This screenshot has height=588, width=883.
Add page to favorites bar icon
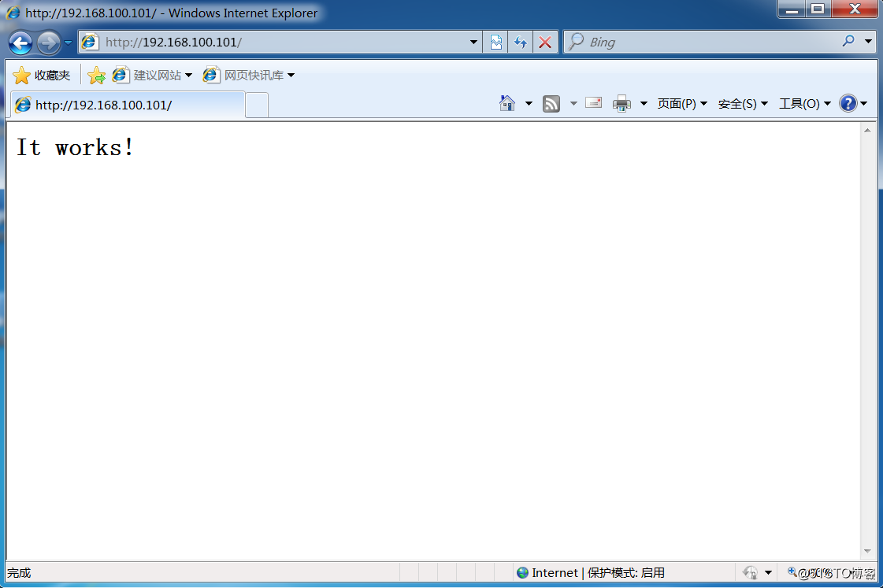coord(96,76)
